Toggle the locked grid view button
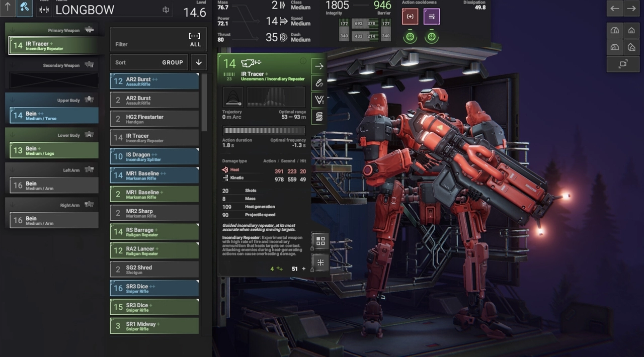This screenshot has height=357, width=644. pos(320,241)
